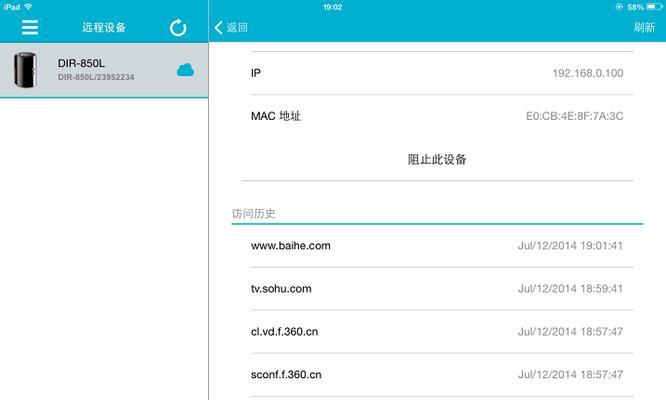666x400 pixels.
Task: Tap the circular refresh icon beside 远程设备
Action: click(178, 28)
